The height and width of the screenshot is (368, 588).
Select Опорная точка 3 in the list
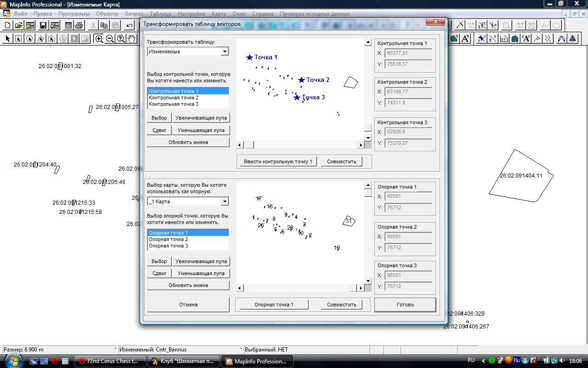point(188,246)
